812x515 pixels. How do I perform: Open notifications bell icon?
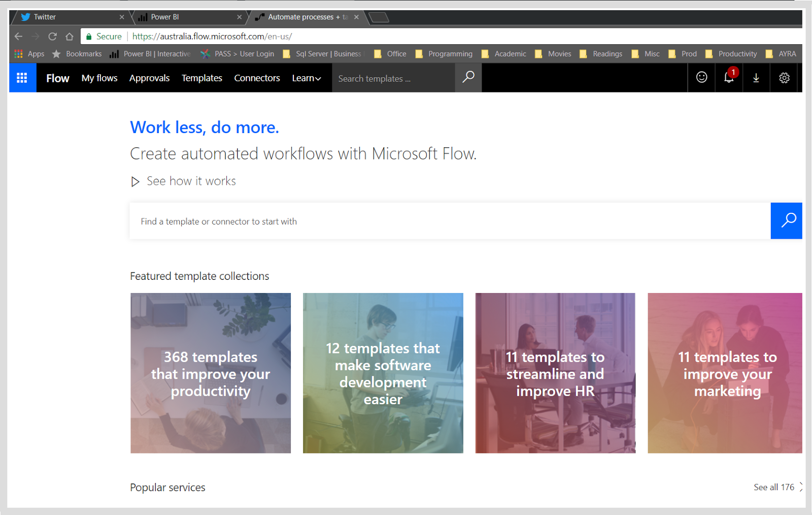click(x=729, y=78)
